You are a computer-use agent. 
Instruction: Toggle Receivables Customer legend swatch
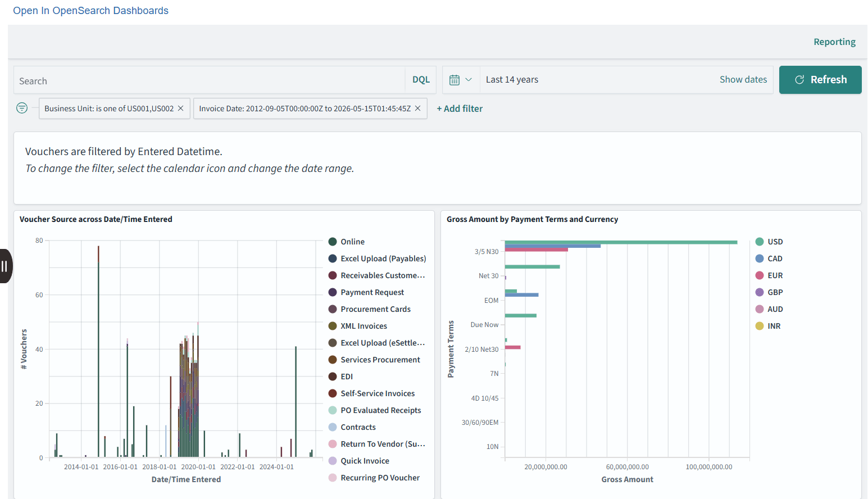tap(333, 275)
